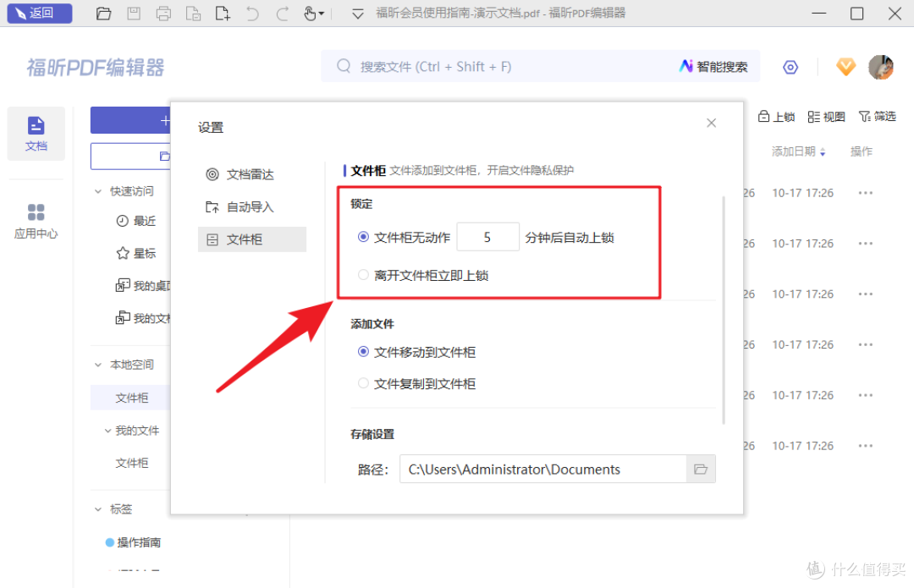Select the 文档 sidebar tab
This screenshot has height=588, width=914.
coord(36,134)
